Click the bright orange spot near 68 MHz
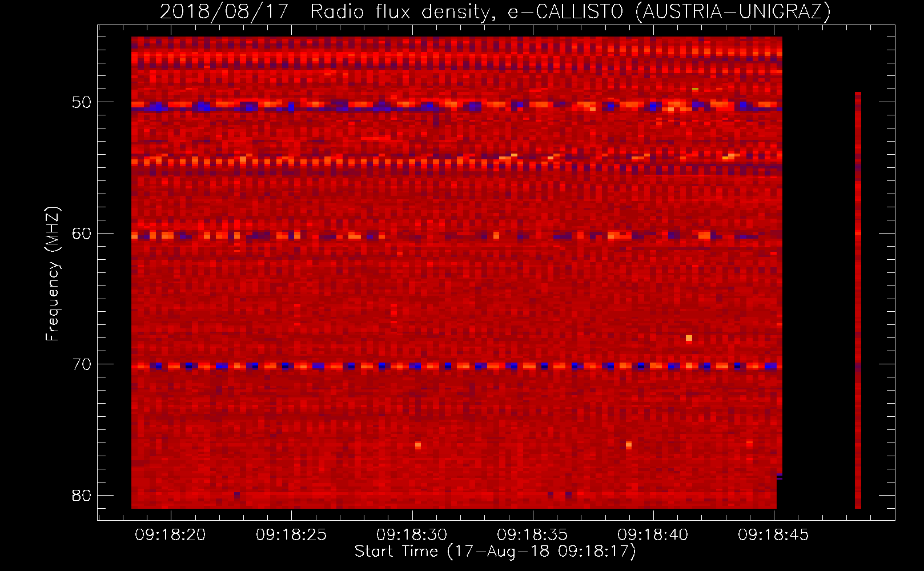The height and width of the screenshot is (571, 924). (x=689, y=339)
